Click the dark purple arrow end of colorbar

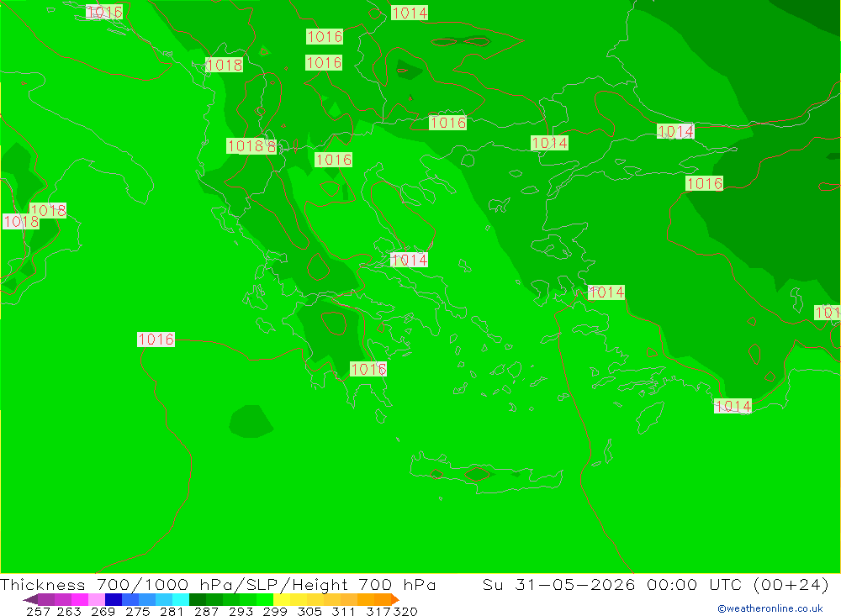(30, 599)
